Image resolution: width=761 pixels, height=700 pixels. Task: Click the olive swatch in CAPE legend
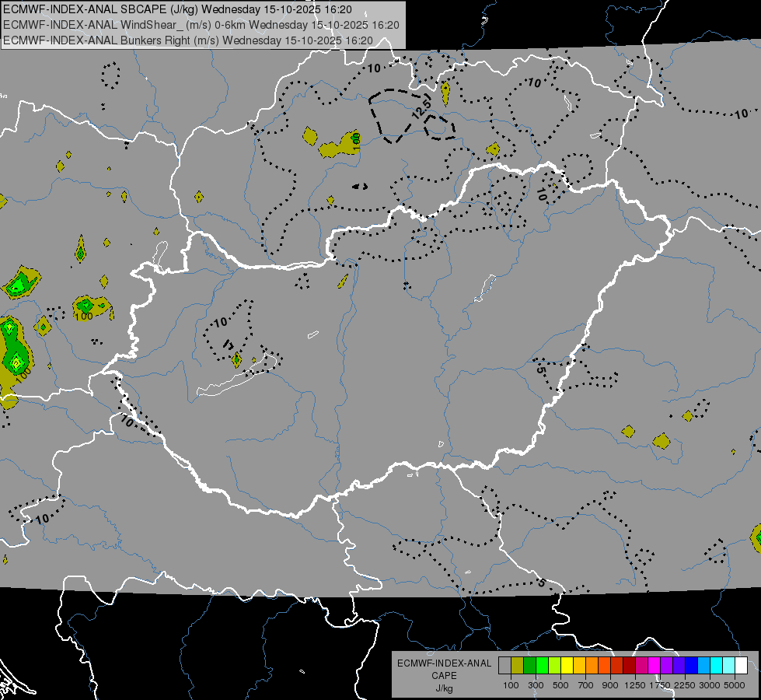coord(518,665)
